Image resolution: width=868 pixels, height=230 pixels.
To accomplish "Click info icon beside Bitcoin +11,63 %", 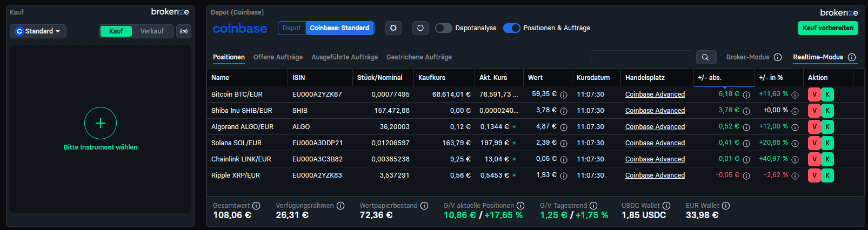I will coord(795,95).
